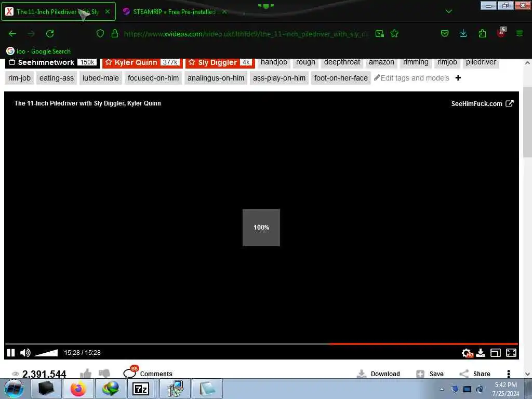The height and width of the screenshot is (399, 532).
Task: Mute the video with speaker icon
Action: click(x=25, y=353)
